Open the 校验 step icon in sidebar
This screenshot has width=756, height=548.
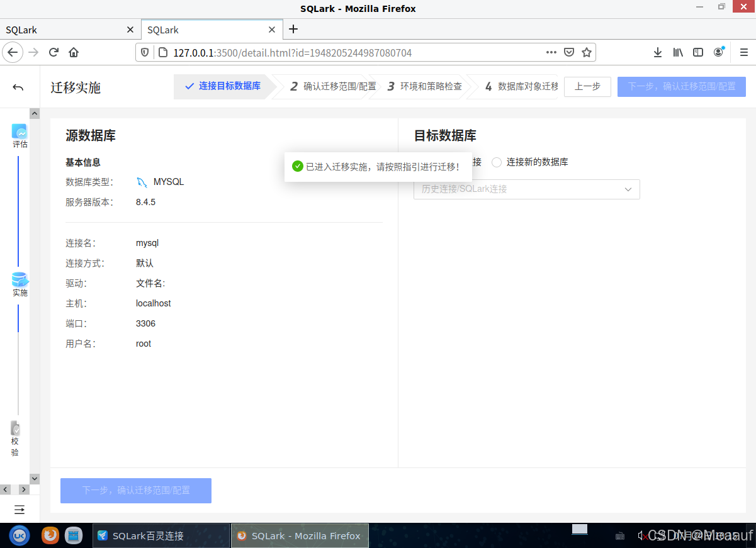point(16,428)
